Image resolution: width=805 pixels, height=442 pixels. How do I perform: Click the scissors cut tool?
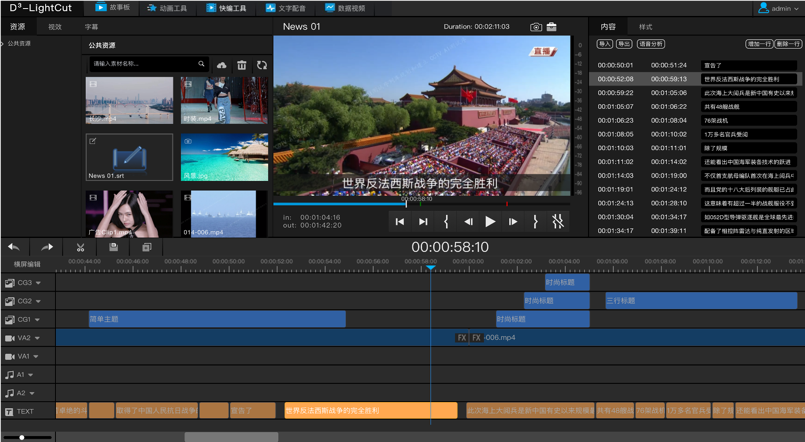click(x=80, y=247)
